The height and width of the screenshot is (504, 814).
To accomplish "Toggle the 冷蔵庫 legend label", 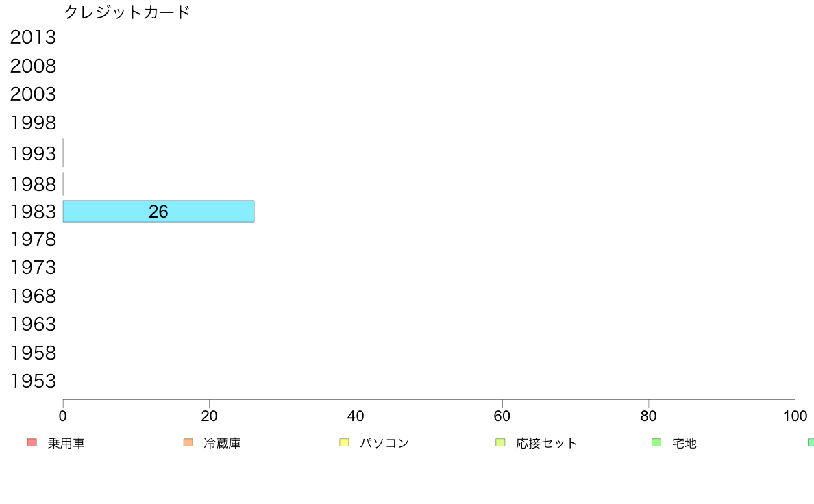I will 222,443.
